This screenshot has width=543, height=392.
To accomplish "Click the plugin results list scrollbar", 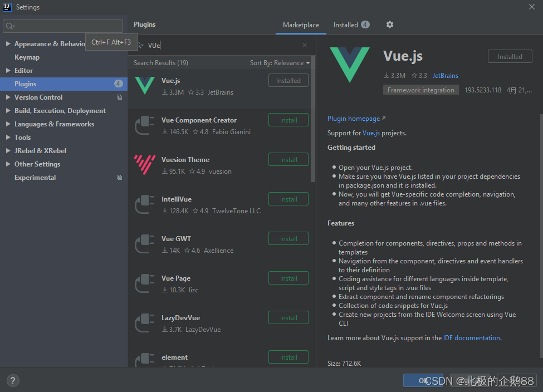I will click(313, 120).
